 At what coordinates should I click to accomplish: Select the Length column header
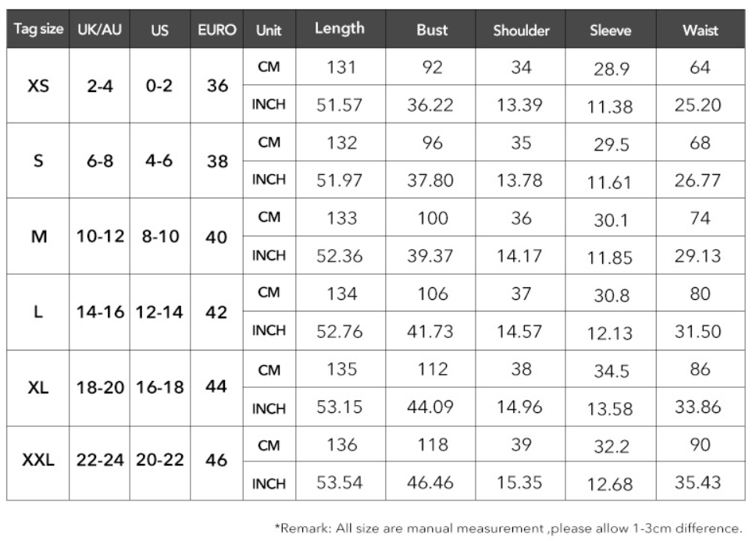(341, 29)
